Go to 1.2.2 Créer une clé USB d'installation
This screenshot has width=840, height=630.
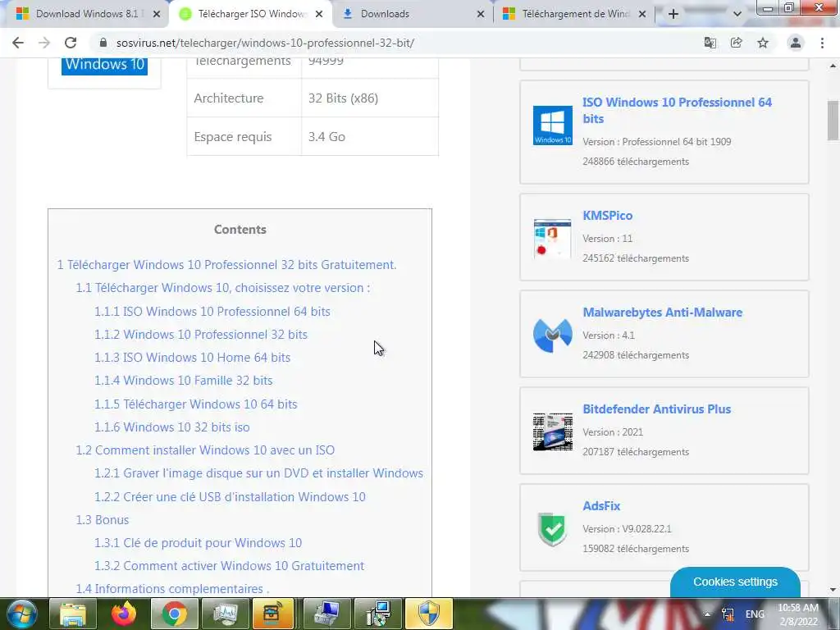230,496
